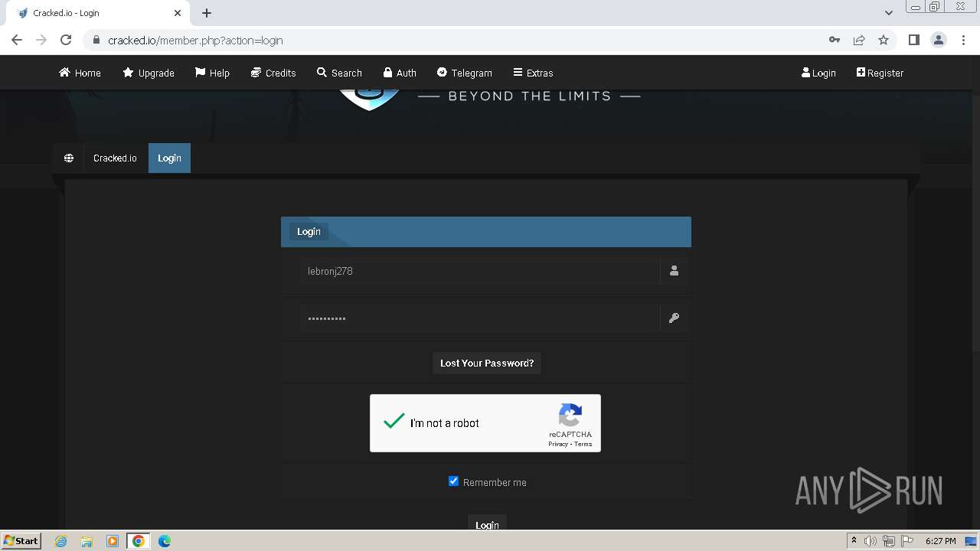This screenshot has width=980, height=551.
Task: Click the Cracked.io shield logo
Action: 370,100
